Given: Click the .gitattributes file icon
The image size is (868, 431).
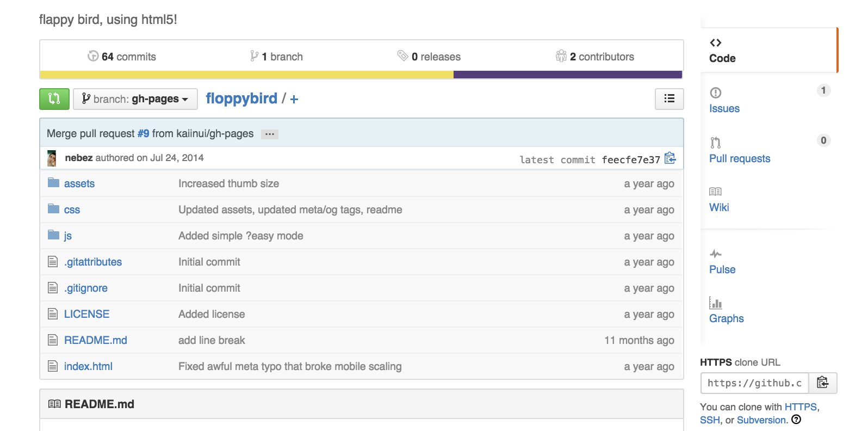Looking at the screenshot, I should (x=53, y=262).
